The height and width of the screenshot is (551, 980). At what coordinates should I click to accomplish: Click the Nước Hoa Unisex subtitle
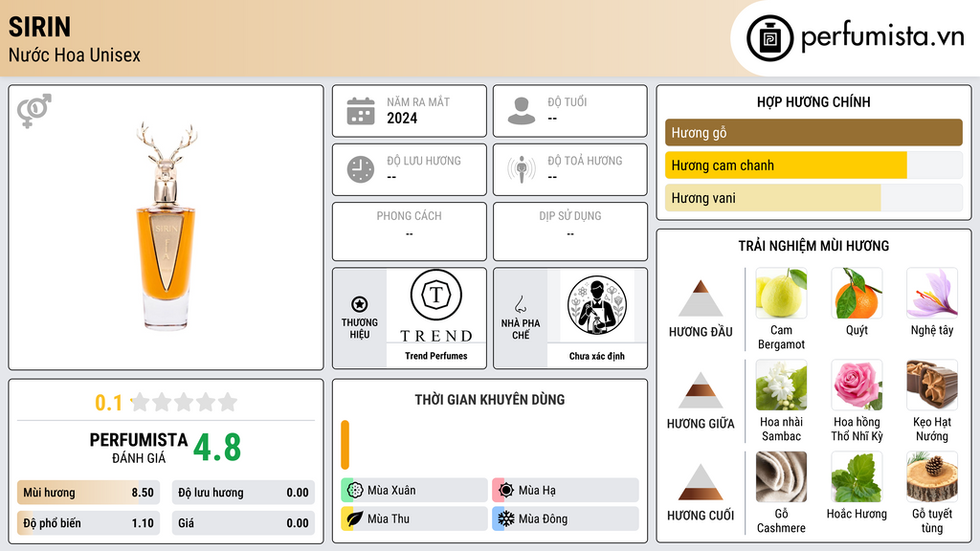pos(75,55)
